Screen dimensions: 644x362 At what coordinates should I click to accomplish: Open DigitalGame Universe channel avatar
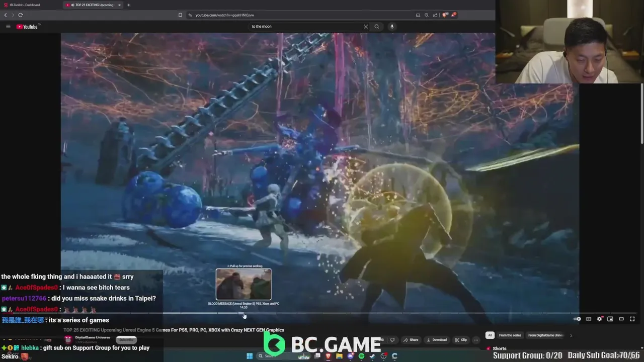68,340
